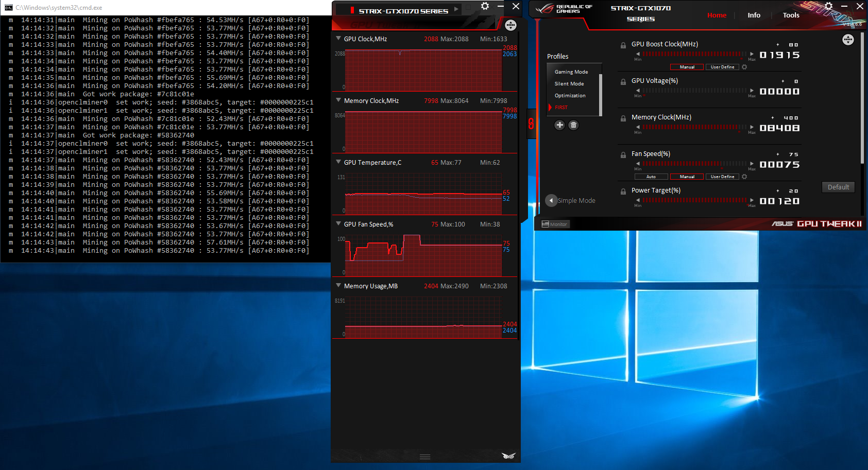Viewport: 868px width, 470px height.
Task: Select the FIRST profile
Action: point(561,108)
